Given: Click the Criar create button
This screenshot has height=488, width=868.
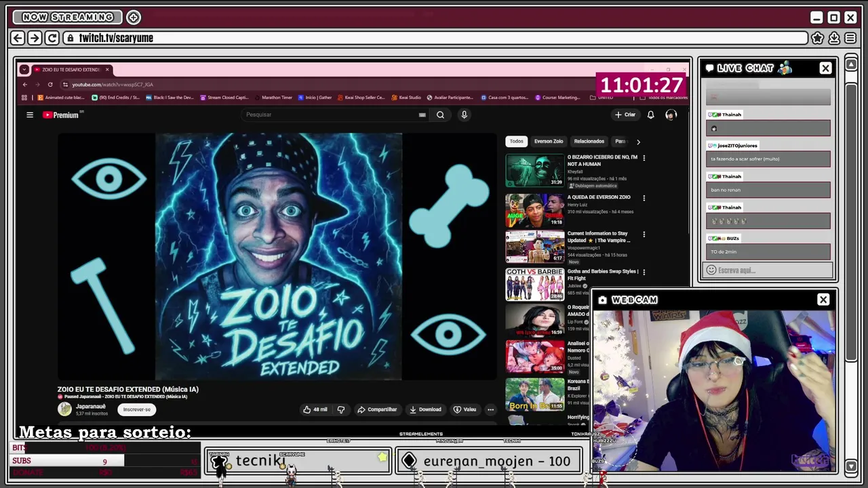Looking at the screenshot, I should coord(625,115).
